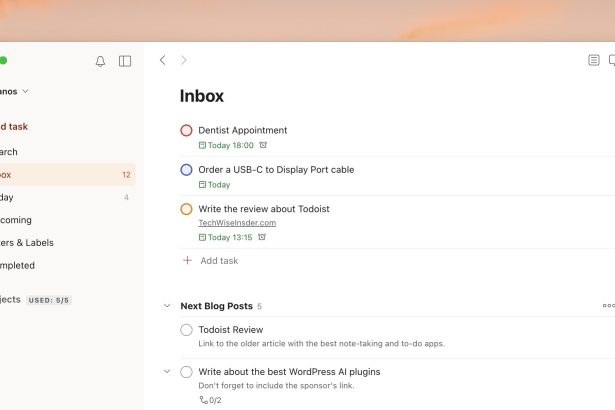Click the plus icon next to Add task
615x410 pixels.
[187, 261]
